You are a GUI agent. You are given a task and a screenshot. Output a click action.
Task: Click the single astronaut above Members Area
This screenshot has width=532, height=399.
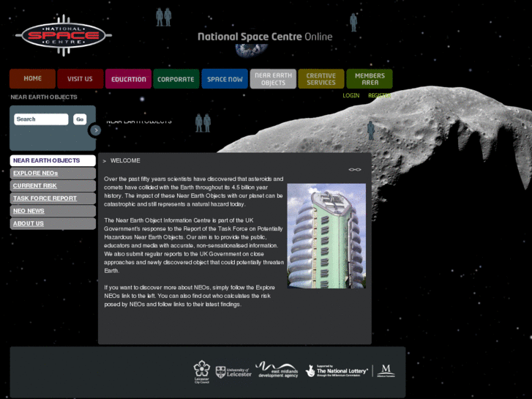pos(353,23)
